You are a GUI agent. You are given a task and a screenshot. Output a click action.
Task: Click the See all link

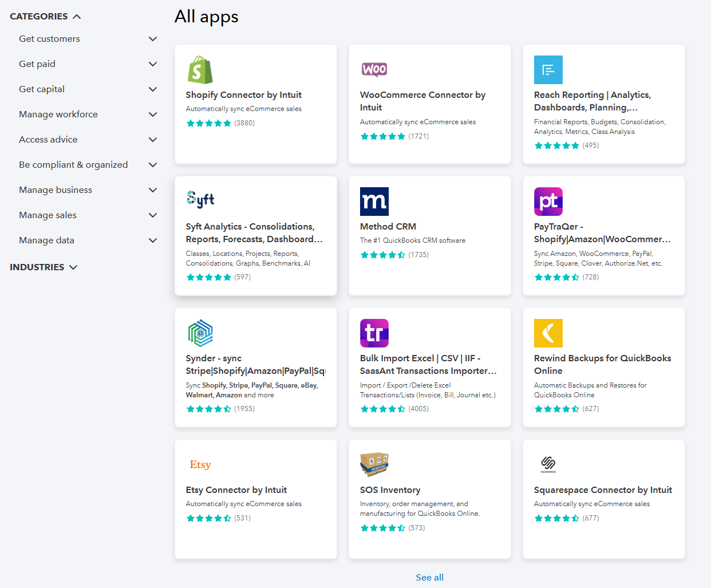[429, 577]
